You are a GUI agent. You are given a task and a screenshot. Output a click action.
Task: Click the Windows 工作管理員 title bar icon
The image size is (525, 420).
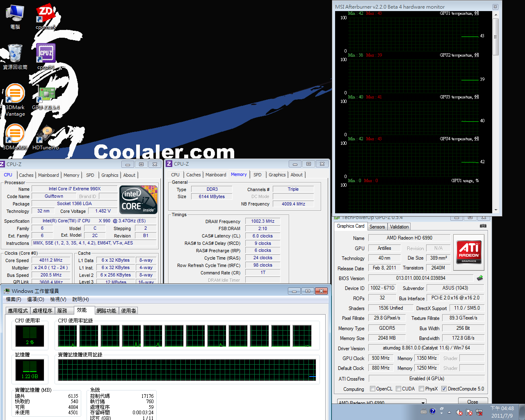pyautogui.click(x=7, y=291)
